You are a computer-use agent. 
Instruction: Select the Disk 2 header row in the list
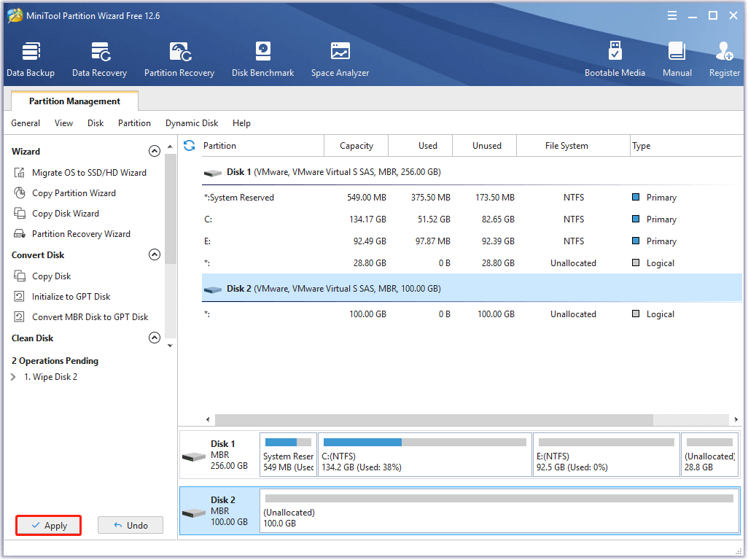click(472, 288)
